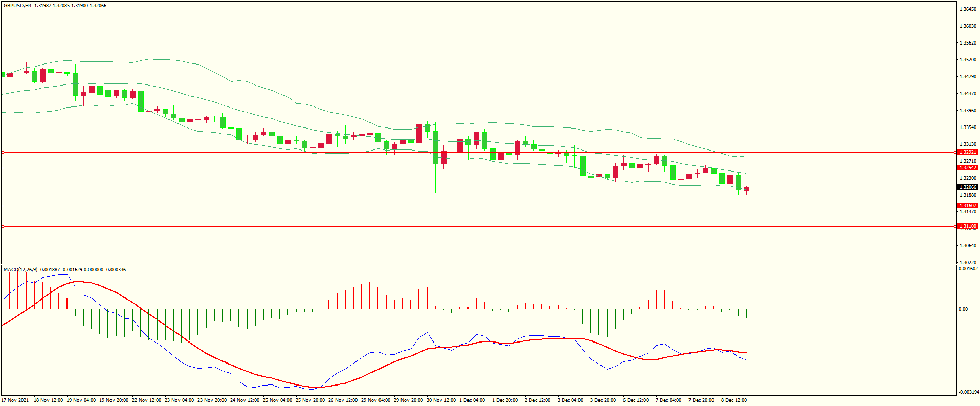This screenshot has width=980, height=406.
Task: Select the 30 Nov 12:00 time label
Action: [441, 400]
